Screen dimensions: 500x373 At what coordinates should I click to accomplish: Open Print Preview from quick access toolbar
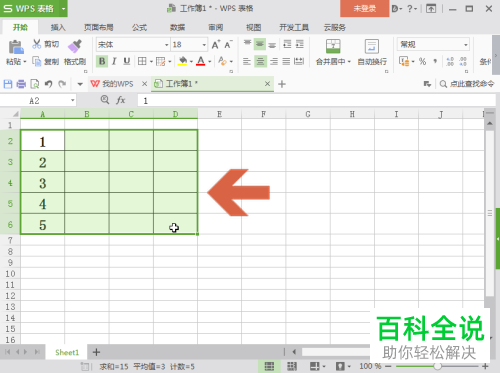[35, 84]
